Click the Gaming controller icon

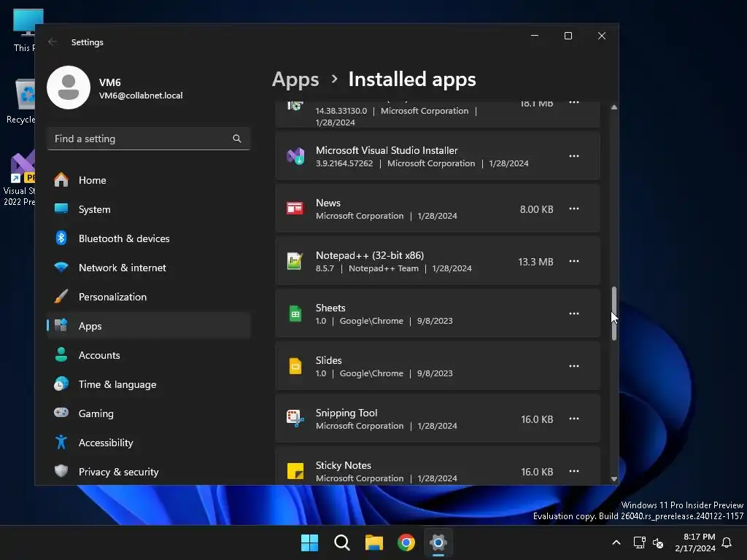(61, 413)
